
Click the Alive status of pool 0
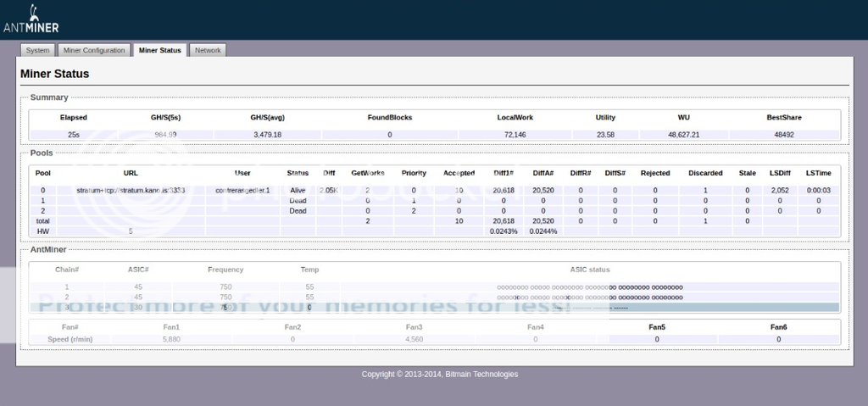(298, 190)
